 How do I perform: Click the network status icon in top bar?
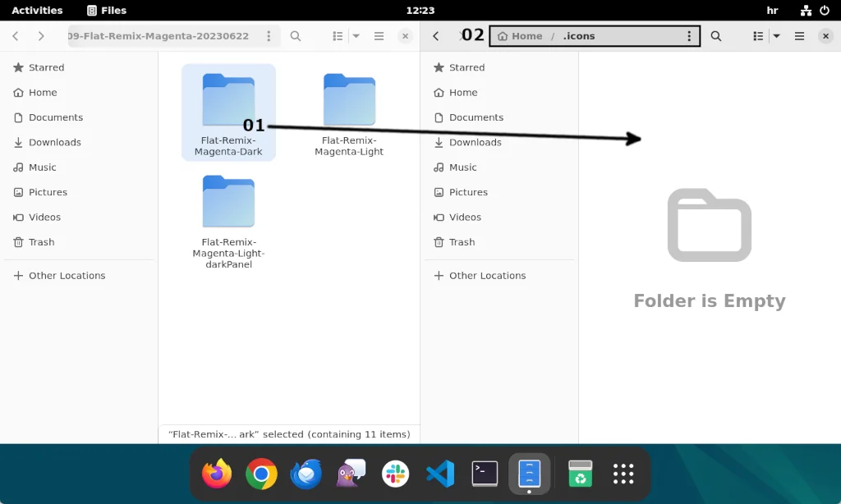(805, 10)
